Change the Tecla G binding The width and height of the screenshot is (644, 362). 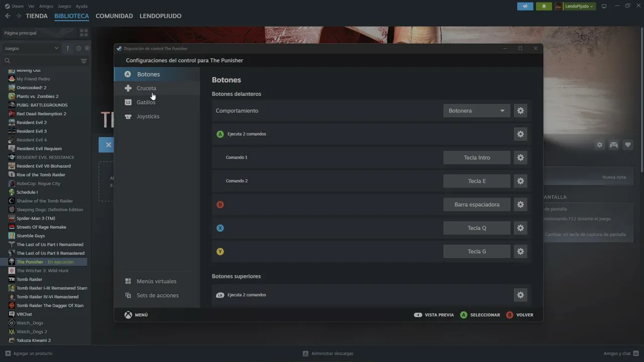tap(476, 251)
